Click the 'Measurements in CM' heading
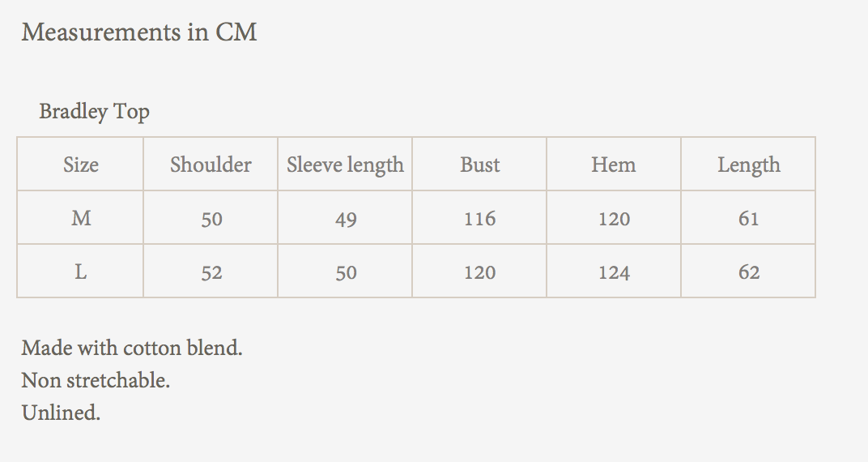 pyautogui.click(x=139, y=32)
